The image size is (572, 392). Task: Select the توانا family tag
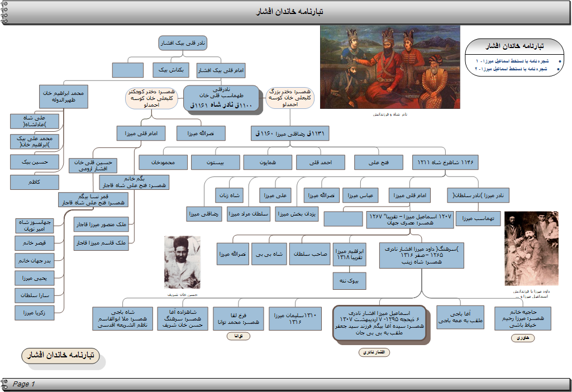click(x=239, y=336)
